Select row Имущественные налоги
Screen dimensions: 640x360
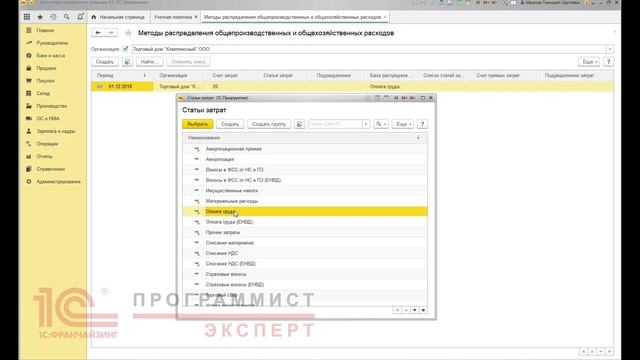[x=305, y=191]
